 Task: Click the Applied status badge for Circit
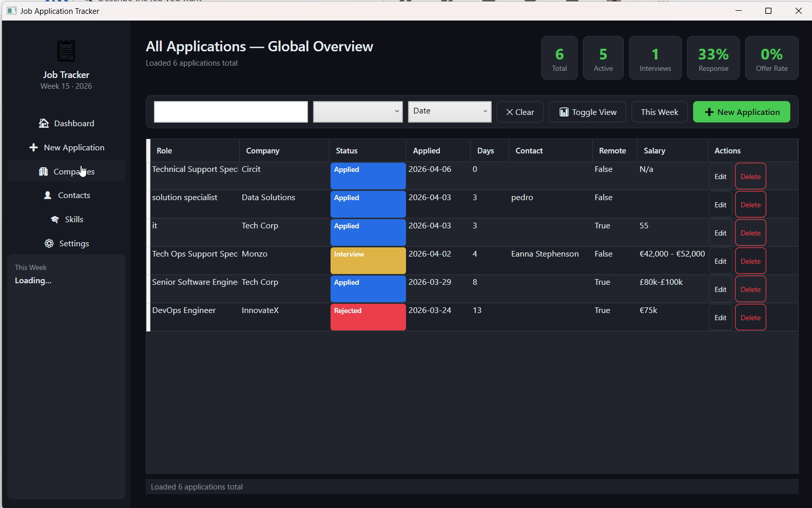[x=368, y=176]
